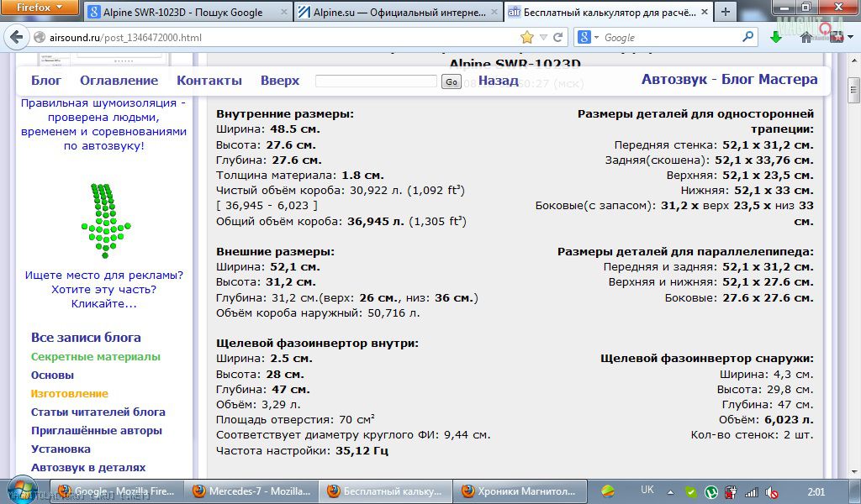The height and width of the screenshot is (504, 861).
Task: Open downloads with the green arrow icon
Action: 776,37
